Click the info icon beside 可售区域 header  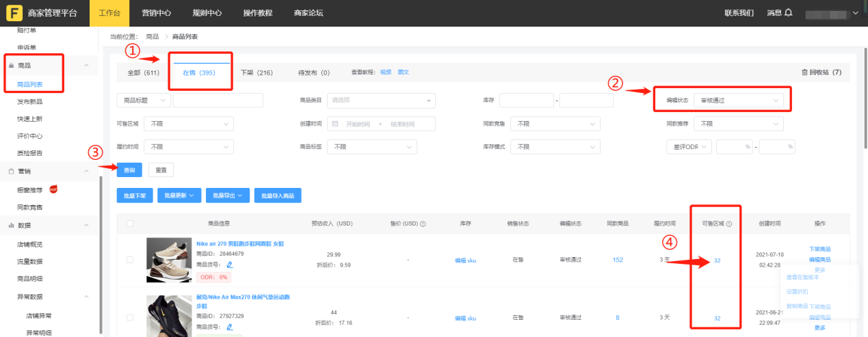tap(729, 224)
